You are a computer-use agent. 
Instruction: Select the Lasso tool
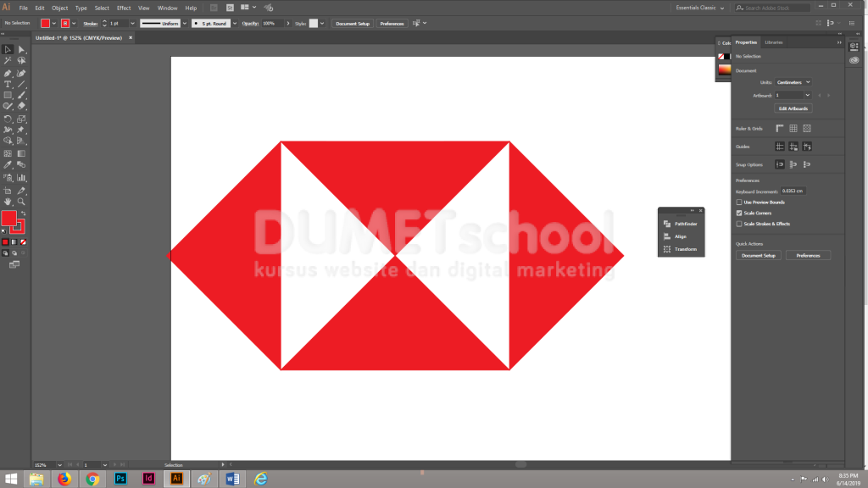pyautogui.click(x=21, y=61)
